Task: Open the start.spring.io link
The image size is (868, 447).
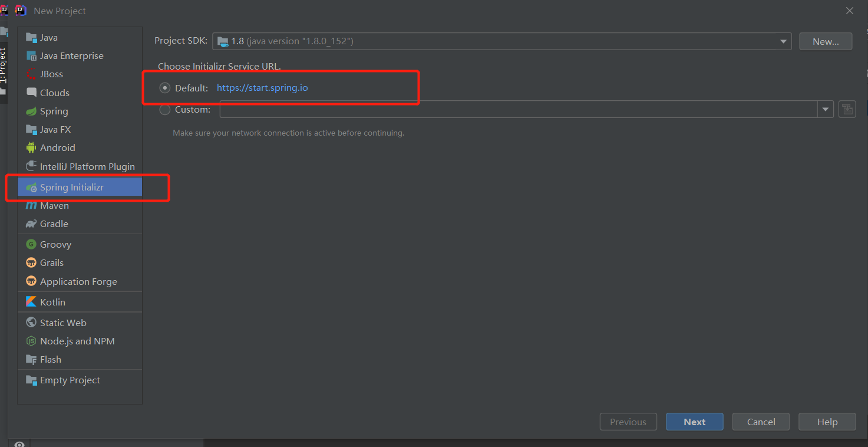Action: point(262,87)
